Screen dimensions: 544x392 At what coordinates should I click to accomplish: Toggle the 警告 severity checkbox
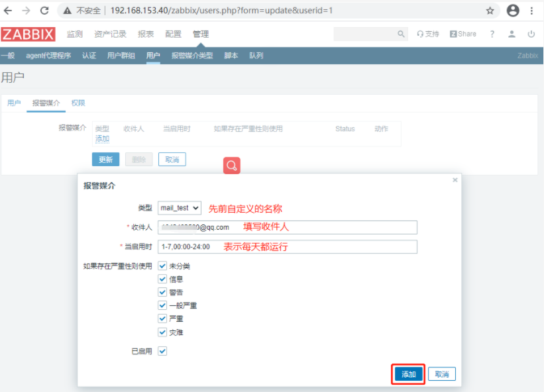[162, 292]
